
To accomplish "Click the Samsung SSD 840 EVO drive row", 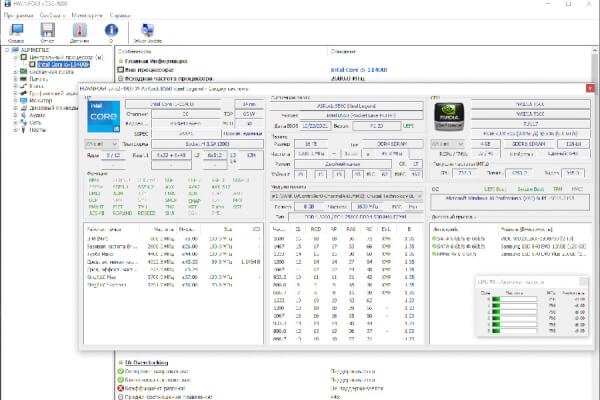I will pos(509,246).
